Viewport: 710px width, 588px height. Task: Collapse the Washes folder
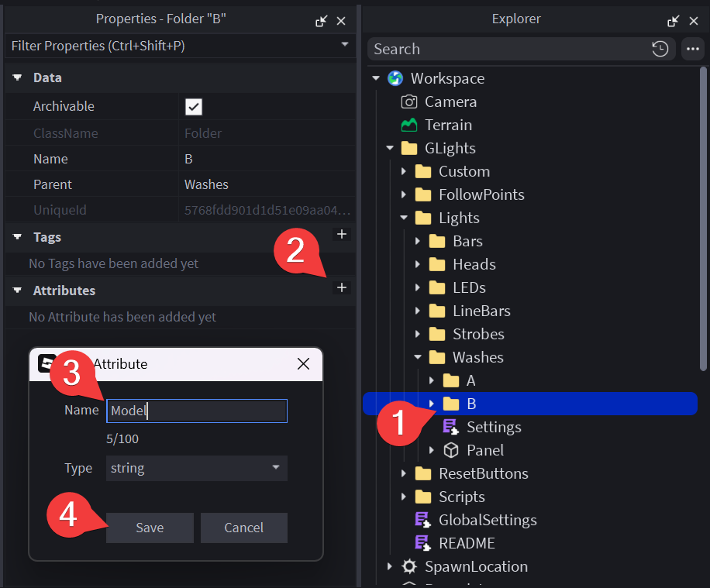418,357
